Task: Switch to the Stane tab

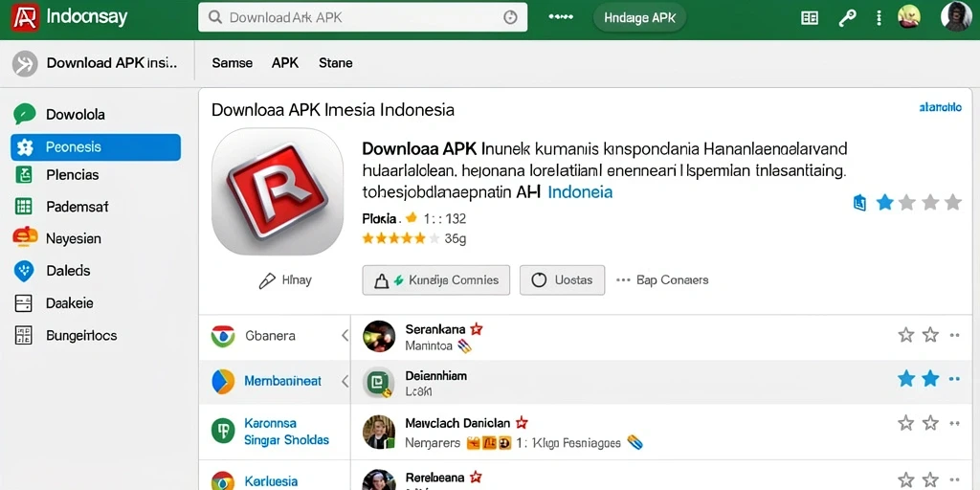Action: [336, 63]
